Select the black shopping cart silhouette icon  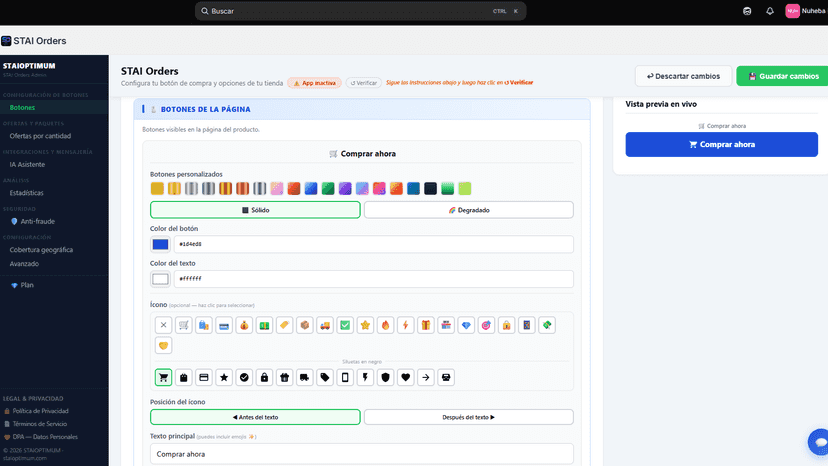coord(163,377)
